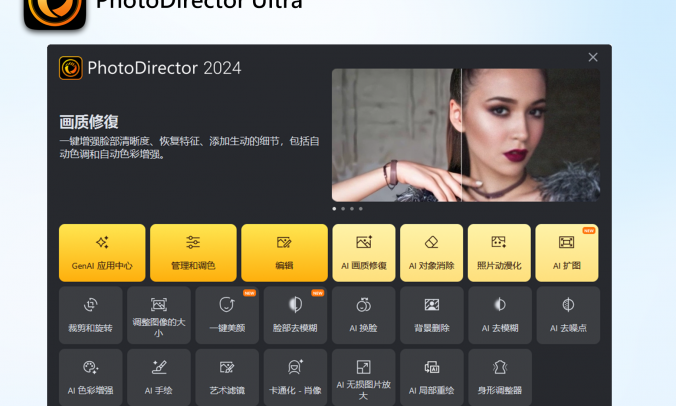Open 艺术滤镜 tool
676x406 pixels.
click(227, 378)
